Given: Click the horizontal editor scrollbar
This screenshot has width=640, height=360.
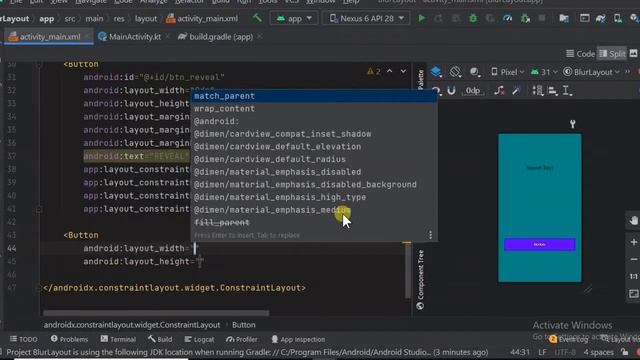Looking at the screenshot, I should pyautogui.click(x=156, y=313).
